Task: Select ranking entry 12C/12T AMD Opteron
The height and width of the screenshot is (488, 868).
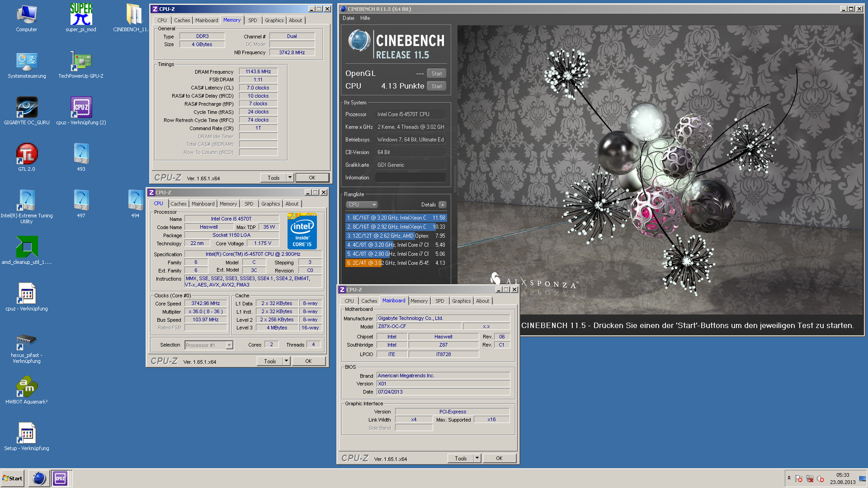Action: pos(396,236)
